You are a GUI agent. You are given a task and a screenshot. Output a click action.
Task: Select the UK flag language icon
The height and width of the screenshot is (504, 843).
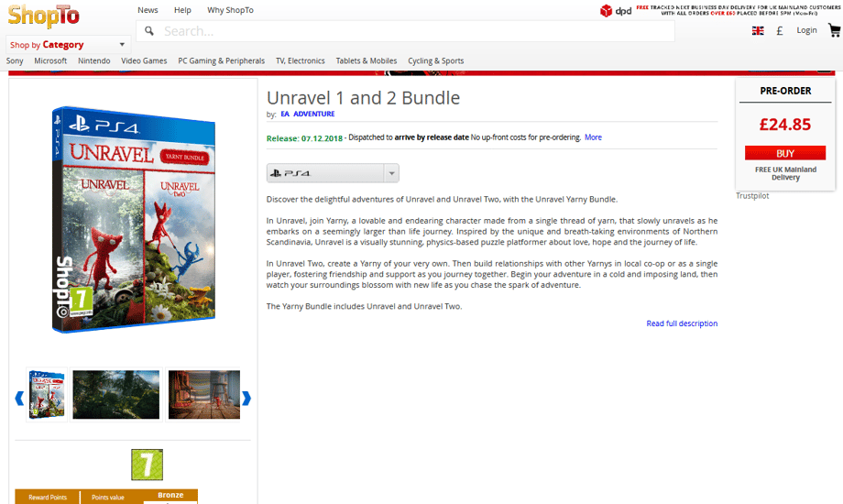tap(758, 30)
